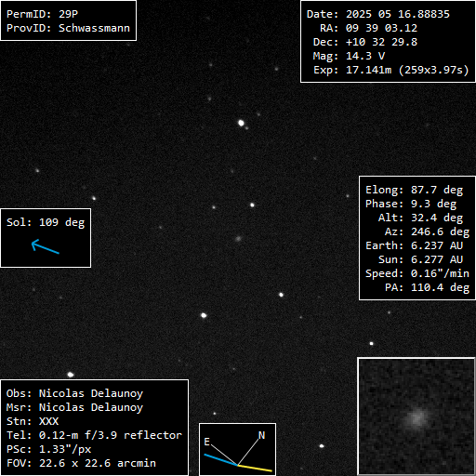This screenshot has width=476, height=476.
Task: Click the ProvID: Schwassmann text
Action: point(68,28)
